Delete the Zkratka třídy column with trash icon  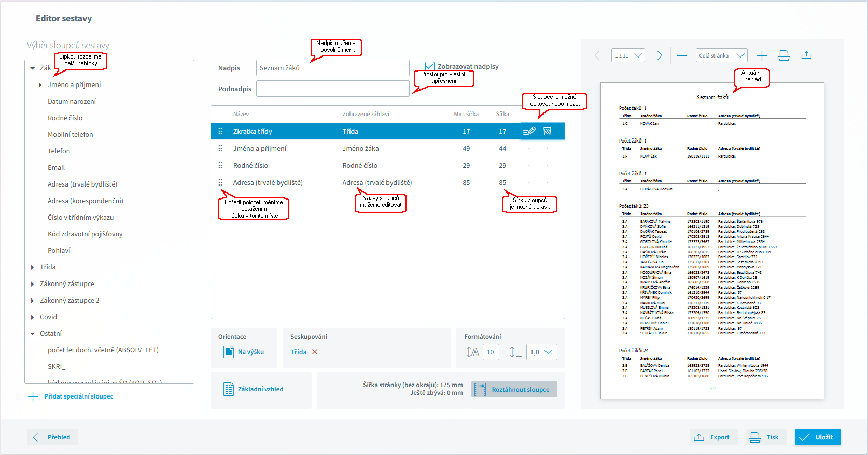pyautogui.click(x=547, y=131)
